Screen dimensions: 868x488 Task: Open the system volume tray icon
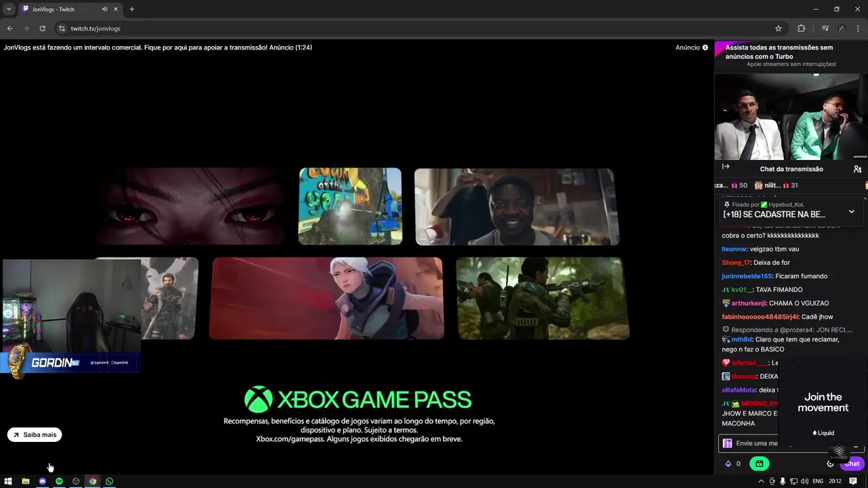click(x=804, y=481)
